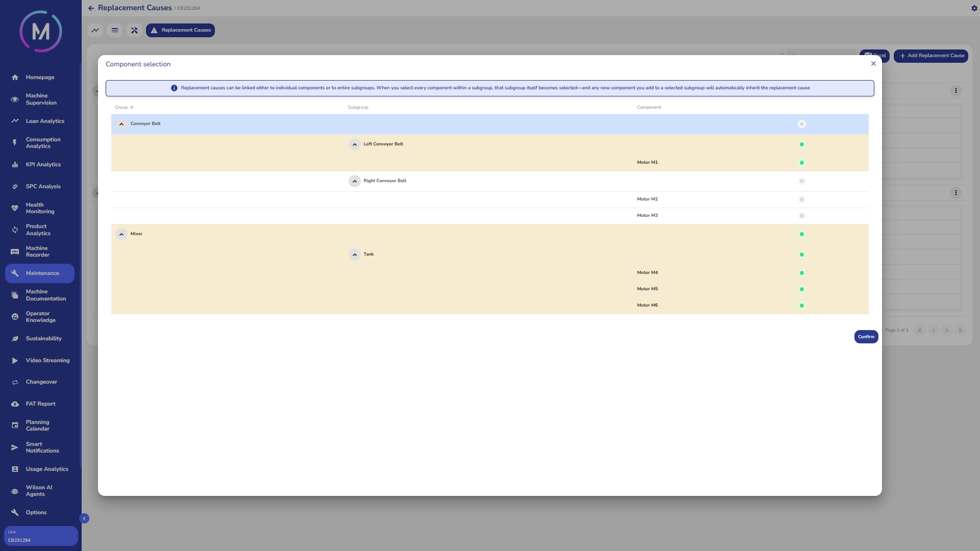The width and height of the screenshot is (980, 551).
Task: Sort by the Group column header
Action: pos(121,107)
